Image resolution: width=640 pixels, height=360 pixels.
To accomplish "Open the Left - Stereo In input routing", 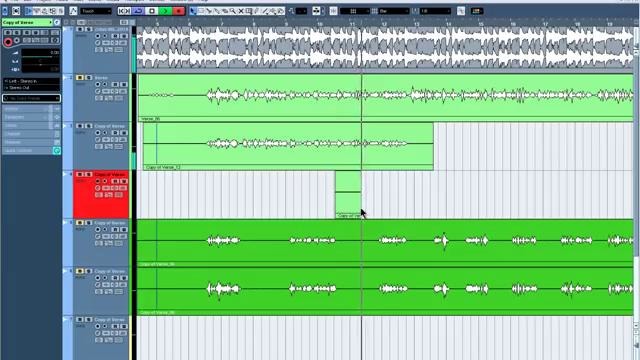I will (x=31, y=81).
